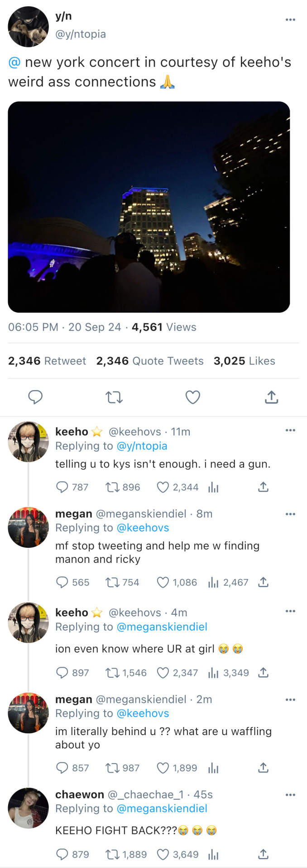This screenshot has height=868, width=307.
Task: Open more options on keeho's first reply
Action: click(x=290, y=430)
